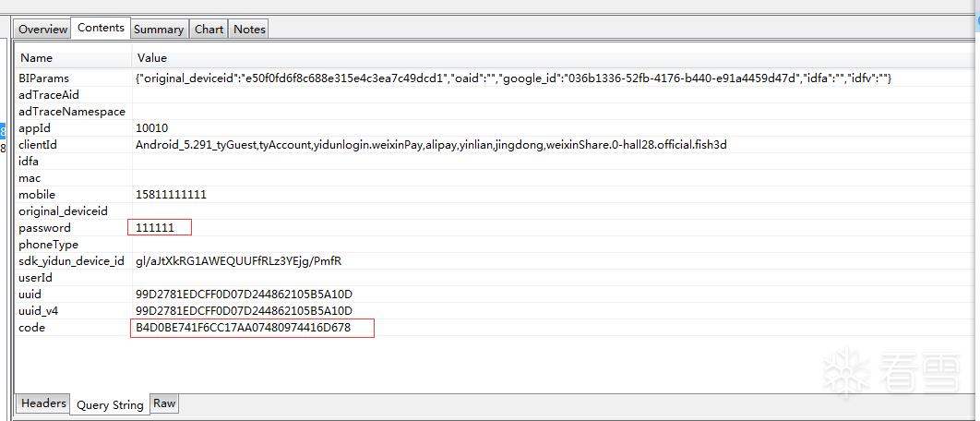This screenshot has height=421, width=980.
Task: Click the Name column header
Action: pyautogui.click(x=74, y=57)
